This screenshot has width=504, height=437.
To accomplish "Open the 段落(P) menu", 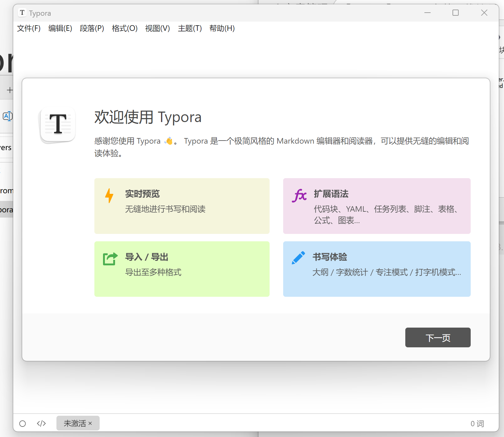I will (92, 28).
